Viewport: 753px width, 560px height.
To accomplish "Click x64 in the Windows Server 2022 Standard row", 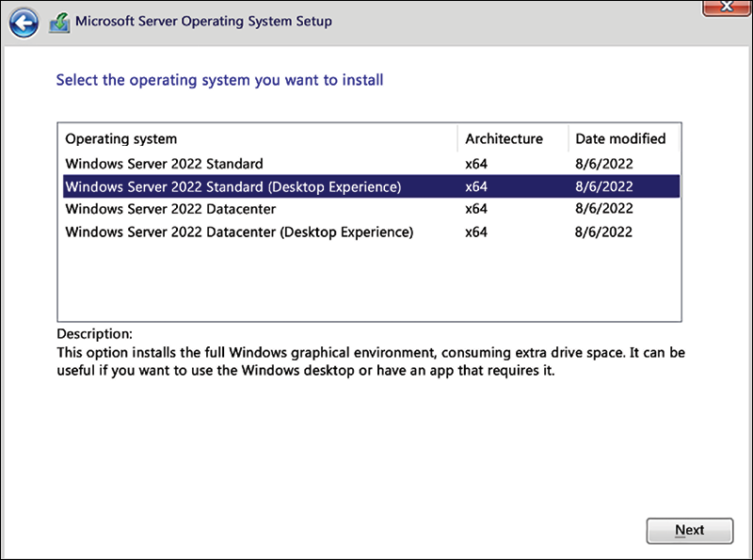I will [476, 164].
